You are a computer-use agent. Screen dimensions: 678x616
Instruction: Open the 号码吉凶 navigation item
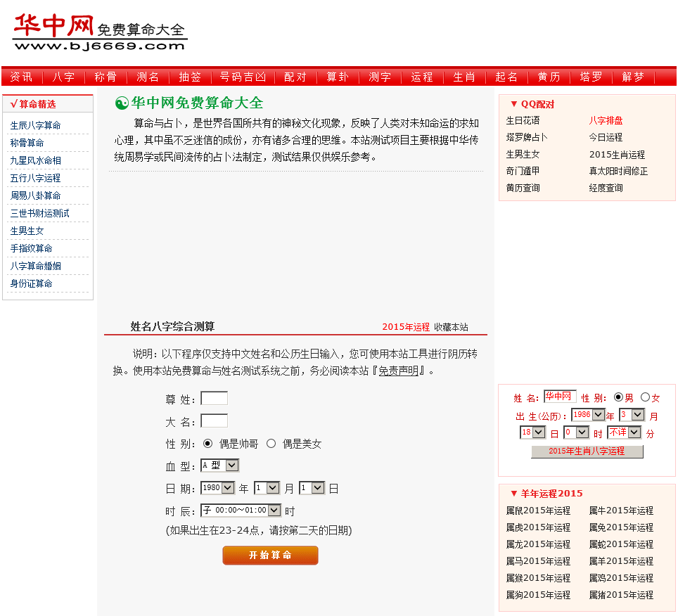pyautogui.click(x=243, y=77)
